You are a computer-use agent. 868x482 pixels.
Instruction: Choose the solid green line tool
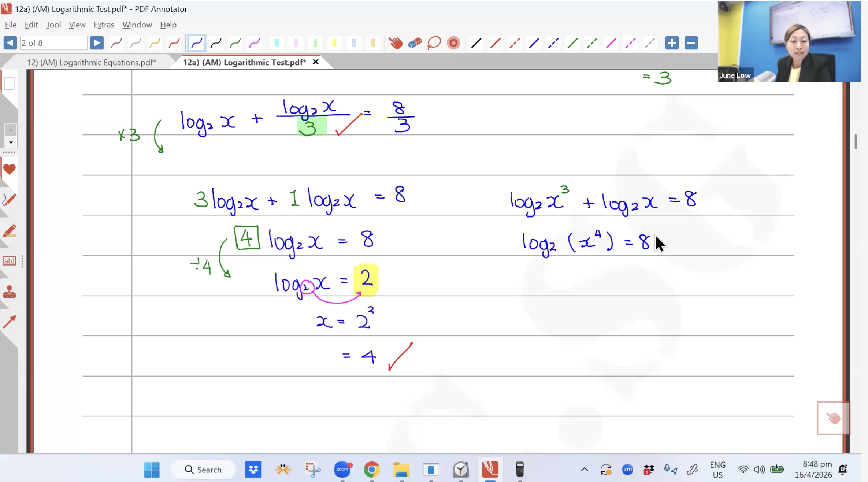coord(572,43)
